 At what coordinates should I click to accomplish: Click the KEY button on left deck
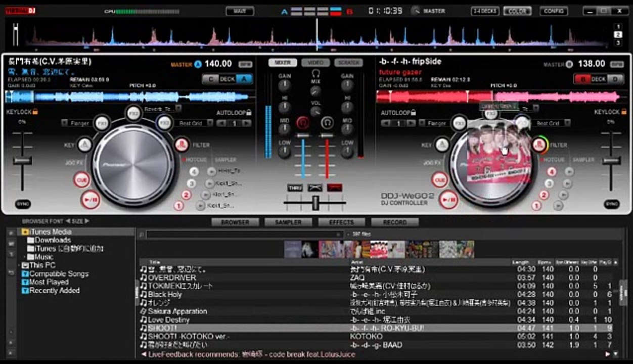coord(85,145)
